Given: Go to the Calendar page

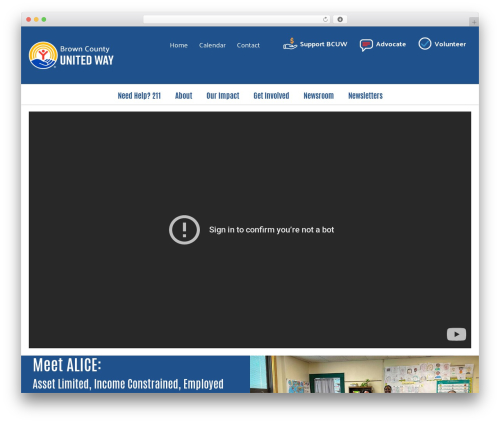Looking at the screenshot, I should [212, 45].
